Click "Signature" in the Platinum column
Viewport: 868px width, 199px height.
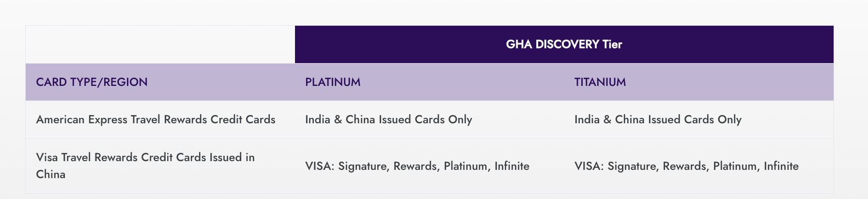[x=363, y=166]
